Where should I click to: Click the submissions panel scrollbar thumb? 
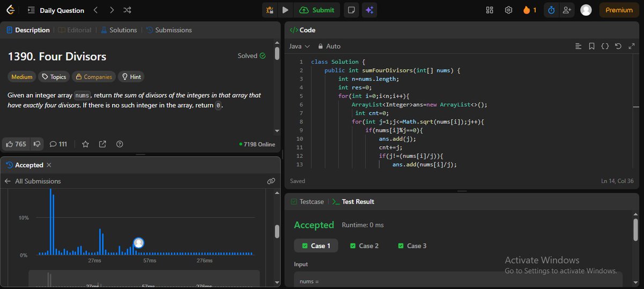pyautogui.click(x=277, y=231)
